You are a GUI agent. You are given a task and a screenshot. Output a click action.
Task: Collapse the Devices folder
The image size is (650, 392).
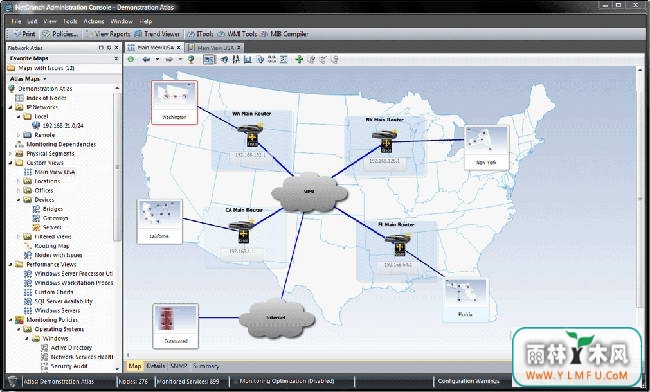18,200
